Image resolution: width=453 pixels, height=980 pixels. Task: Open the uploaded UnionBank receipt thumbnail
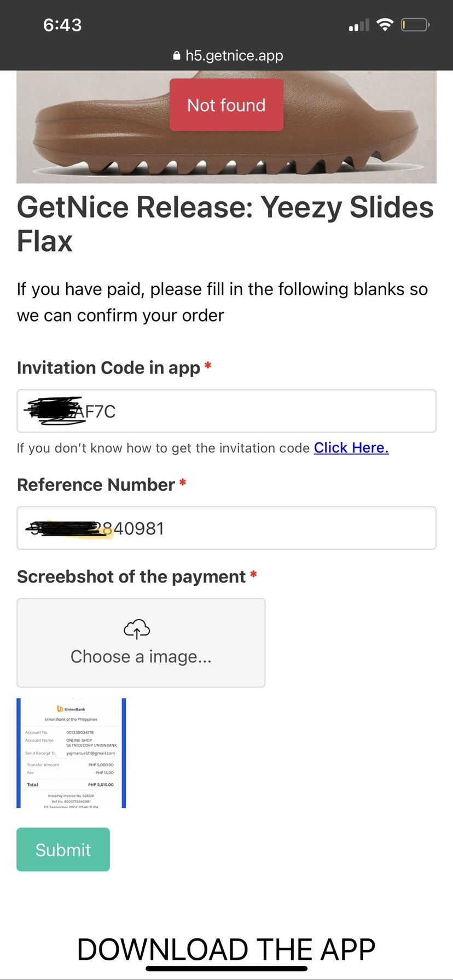(71, 753)
